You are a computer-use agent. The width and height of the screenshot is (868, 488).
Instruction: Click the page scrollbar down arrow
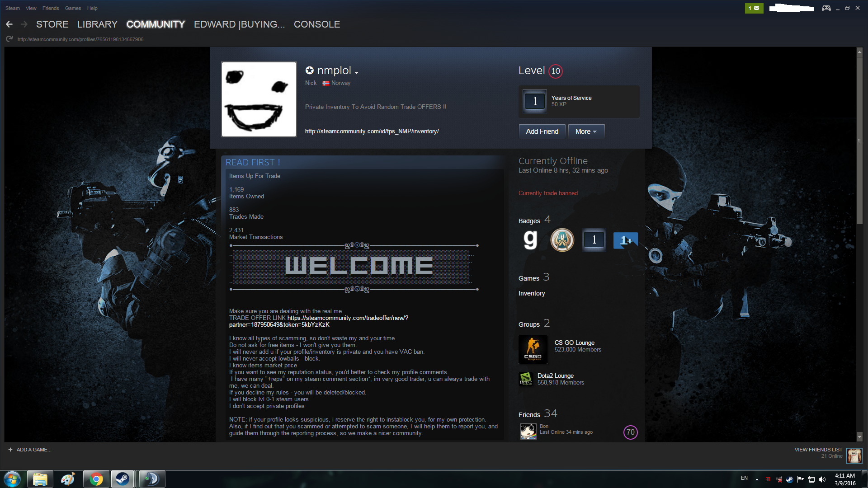859,437
